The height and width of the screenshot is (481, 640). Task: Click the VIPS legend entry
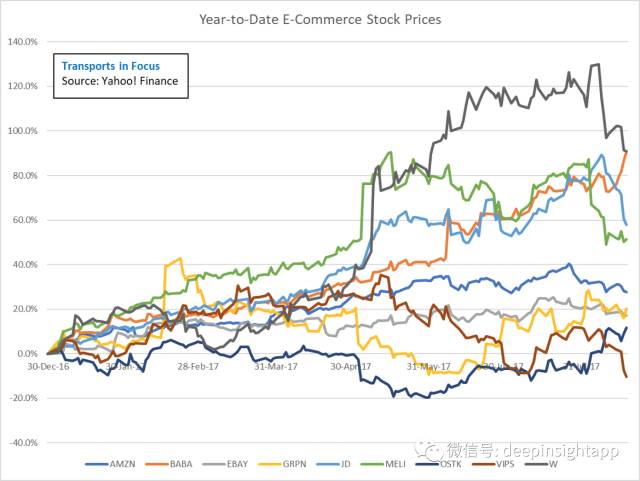pos(493,464)
